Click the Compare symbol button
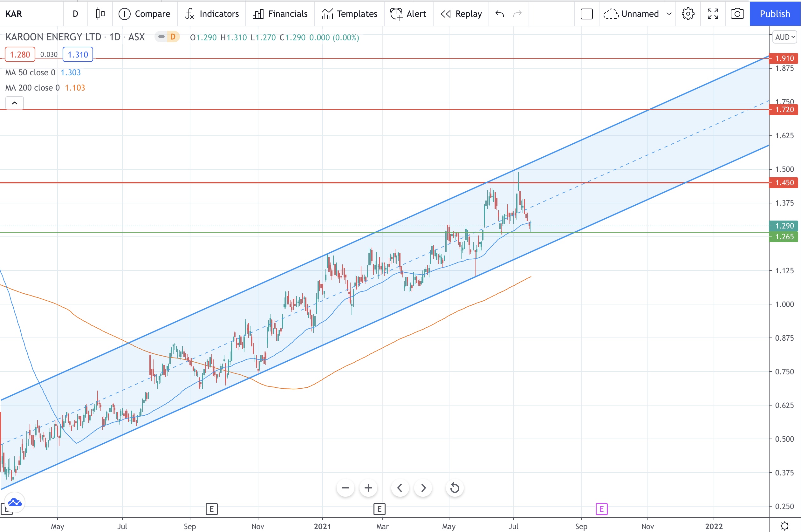The width and height of the screenshot is (801, 532). tap(145, 14)
